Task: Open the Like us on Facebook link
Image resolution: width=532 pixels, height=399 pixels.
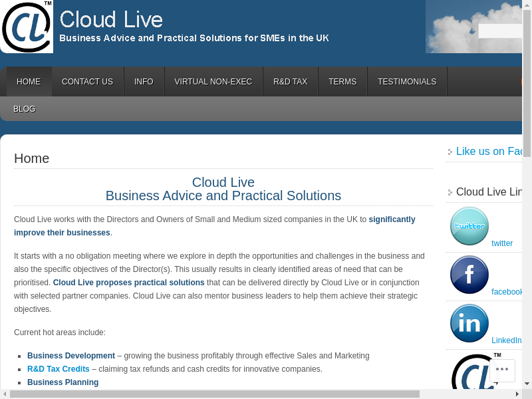Action: coord(490,152)
